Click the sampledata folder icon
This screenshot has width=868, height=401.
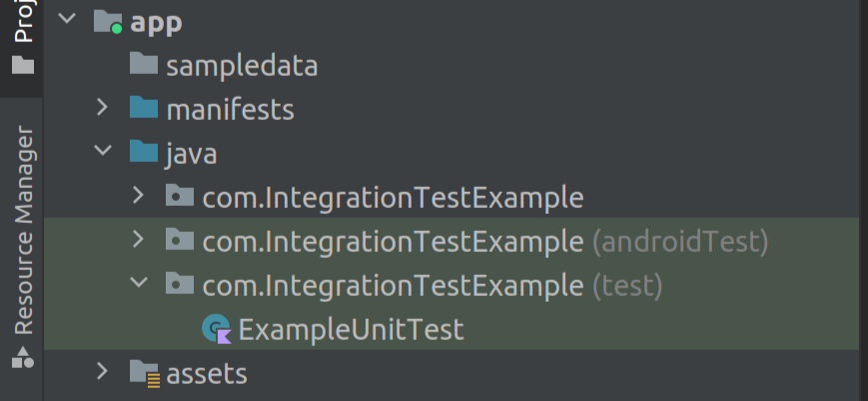[144, 64]
